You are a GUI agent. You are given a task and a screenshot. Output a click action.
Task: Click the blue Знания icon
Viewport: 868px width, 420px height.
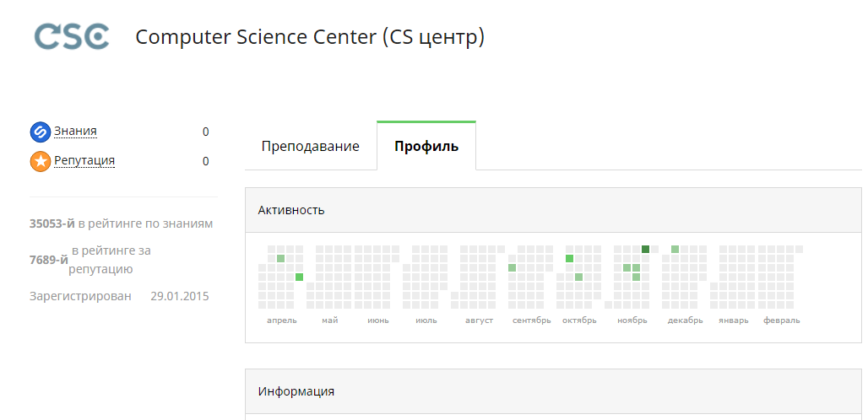click(x=40, y=132)
